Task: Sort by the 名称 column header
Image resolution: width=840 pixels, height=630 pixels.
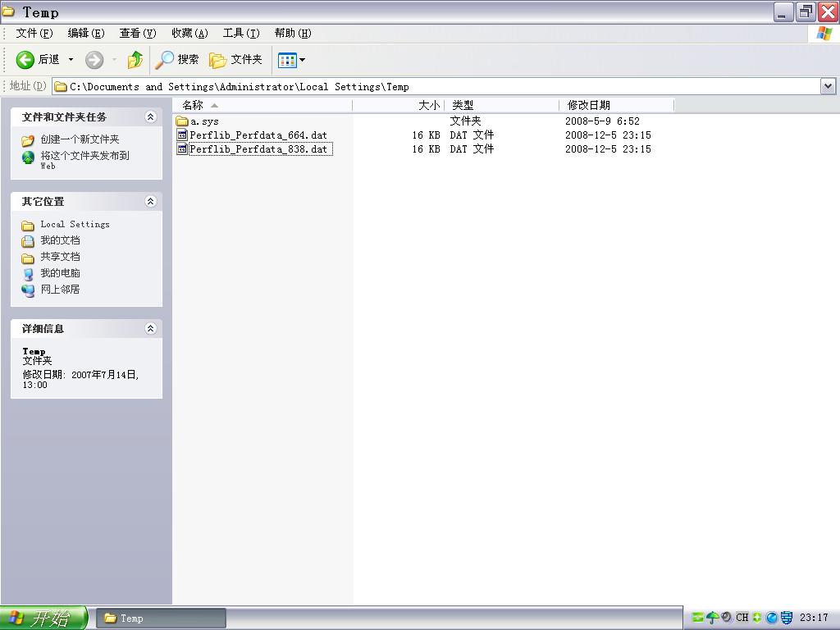Action: 262,105
